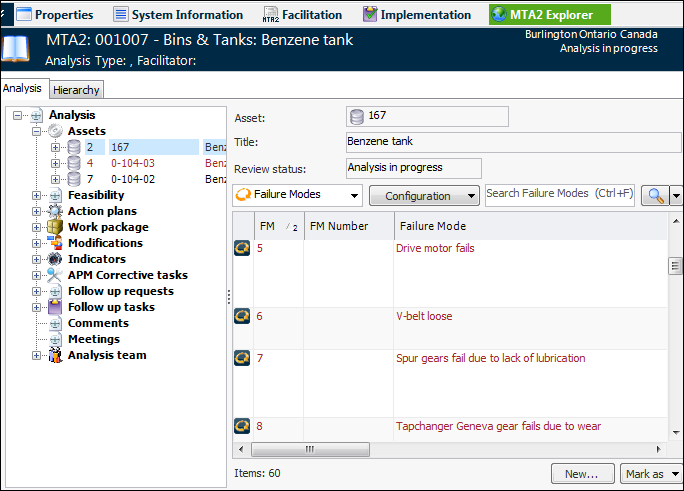The image size is (684, 491).
Task: Click the Facilitation MTA2 icon
Action: (x=270, y=15)
